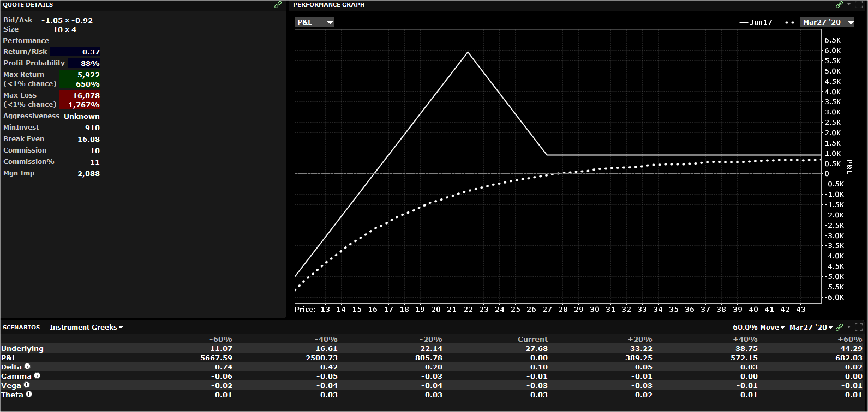868x412 pixels.
Task: Click the green link icon in Performance Graph header
Action: point(839,5)
